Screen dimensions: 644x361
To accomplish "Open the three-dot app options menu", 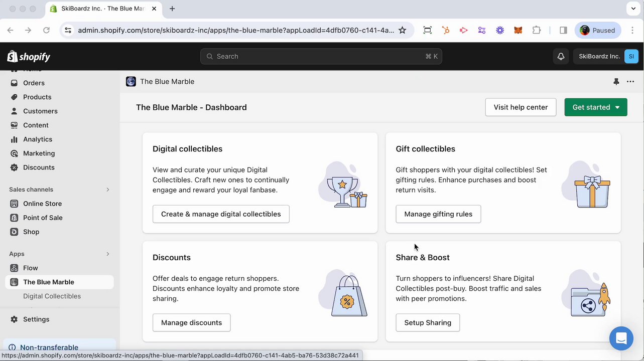I will click(x=630, y=82).
